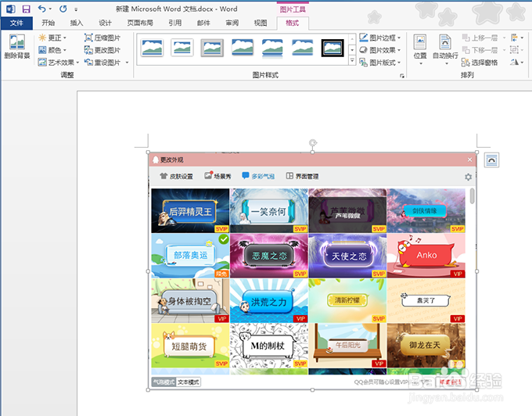
Task: Click the 洪荒之力 bubble thumbnail
Action: [268, 301]
